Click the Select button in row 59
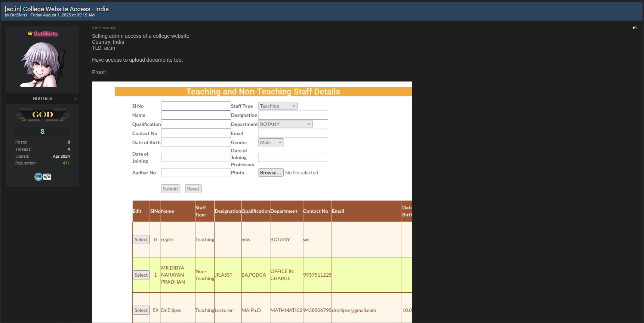The height and width of the screenshot is (323, 644). tap(141, 310)
